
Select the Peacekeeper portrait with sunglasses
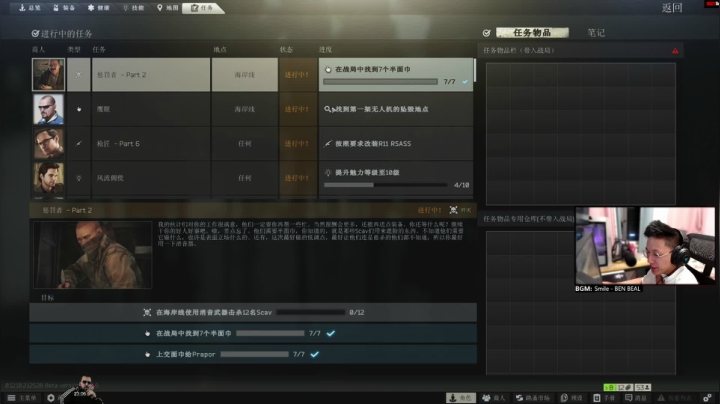pyautogui.click(x=48, y=109)
